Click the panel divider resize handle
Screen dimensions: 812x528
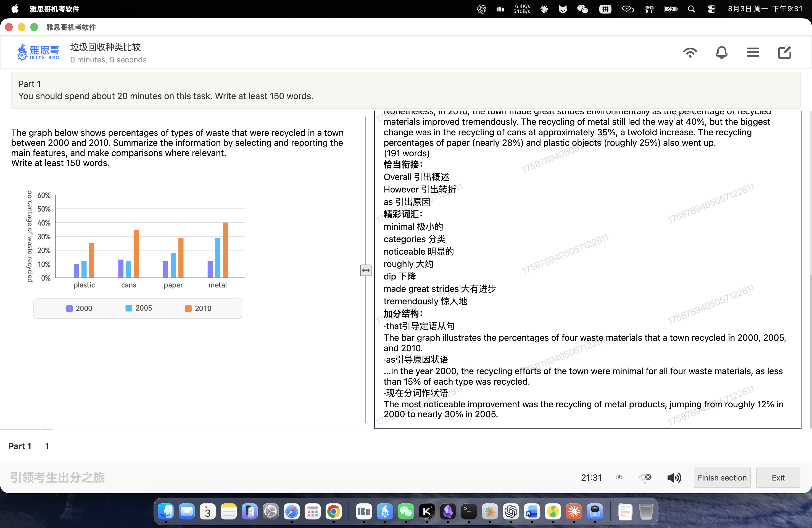tap(366, 270)
